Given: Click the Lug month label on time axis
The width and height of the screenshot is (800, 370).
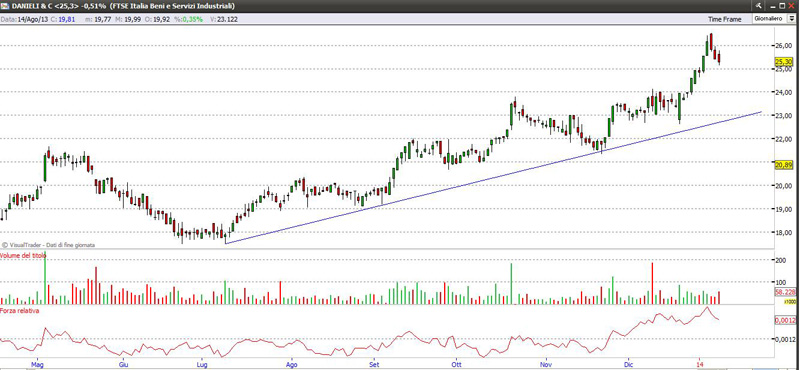Looking at the screenshot, I should 203,365.
